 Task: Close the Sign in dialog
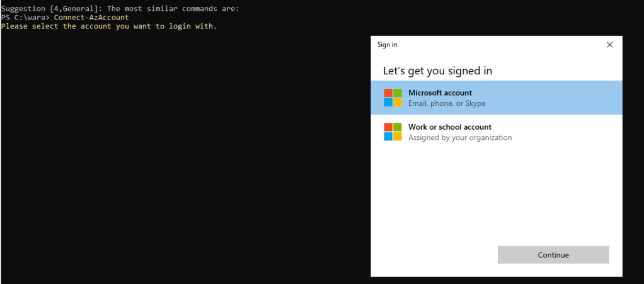(x=609, y=45)
